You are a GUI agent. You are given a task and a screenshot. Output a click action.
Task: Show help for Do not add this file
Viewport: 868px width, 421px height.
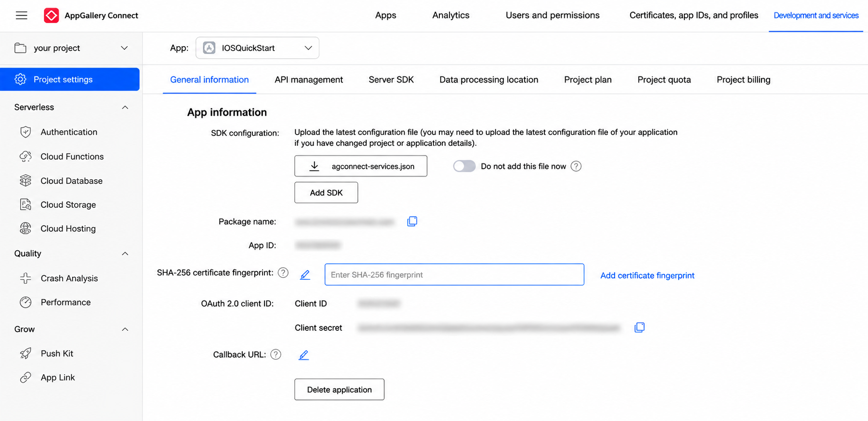[x=576, y=166]
